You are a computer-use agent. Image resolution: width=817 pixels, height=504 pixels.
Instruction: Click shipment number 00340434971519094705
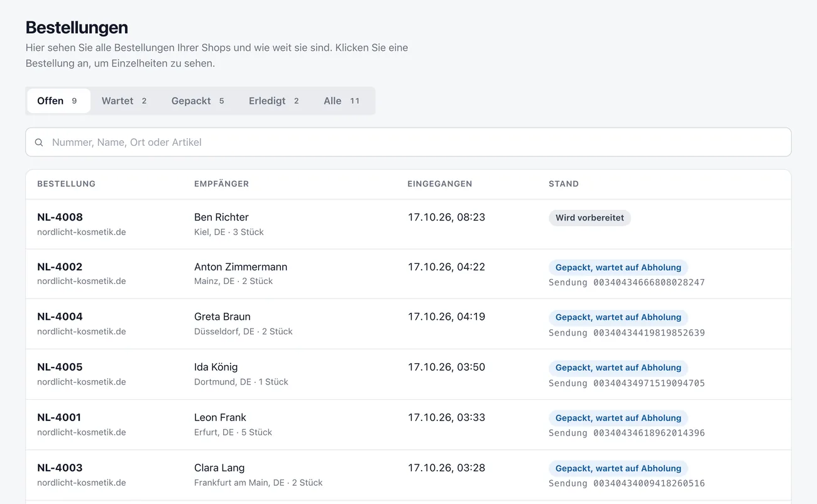click(649, 383)
